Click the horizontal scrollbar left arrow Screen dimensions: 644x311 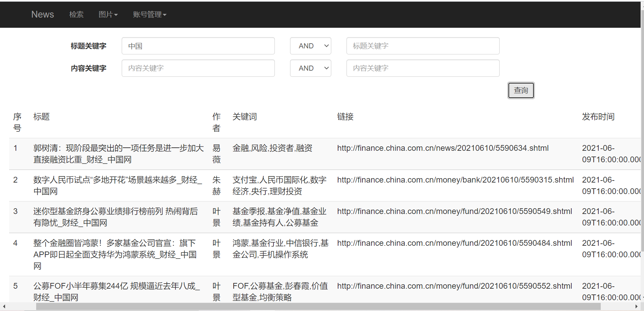pos(4,307)
